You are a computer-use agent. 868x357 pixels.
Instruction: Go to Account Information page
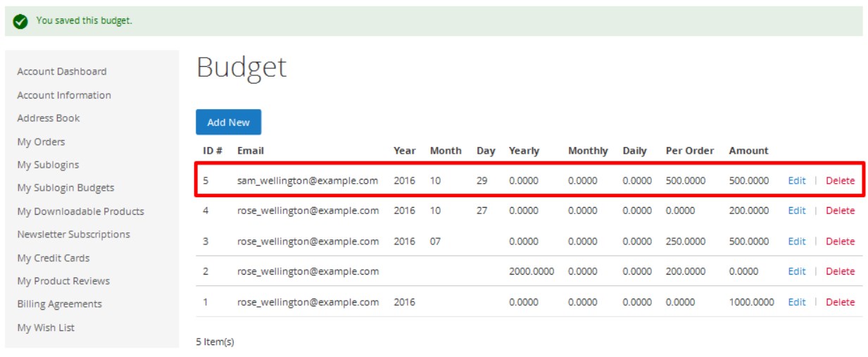pyautogui.click(x=64, y=95)
